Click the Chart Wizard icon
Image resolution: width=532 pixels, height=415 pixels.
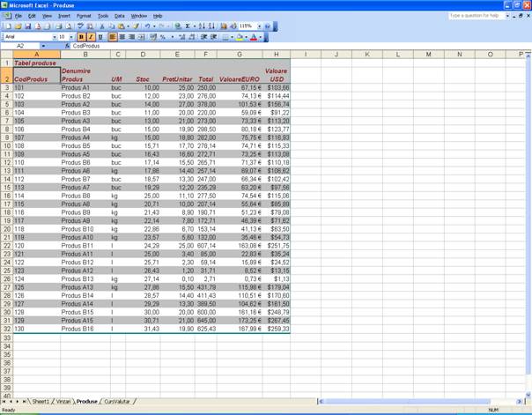tap(223, 26)
